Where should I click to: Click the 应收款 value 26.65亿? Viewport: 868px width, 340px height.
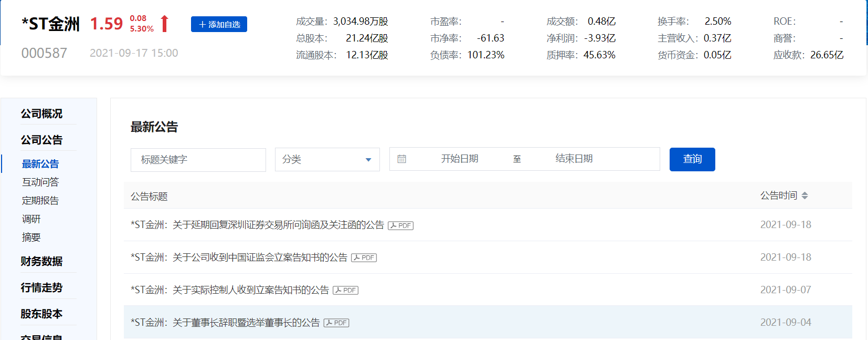point(827,55)
